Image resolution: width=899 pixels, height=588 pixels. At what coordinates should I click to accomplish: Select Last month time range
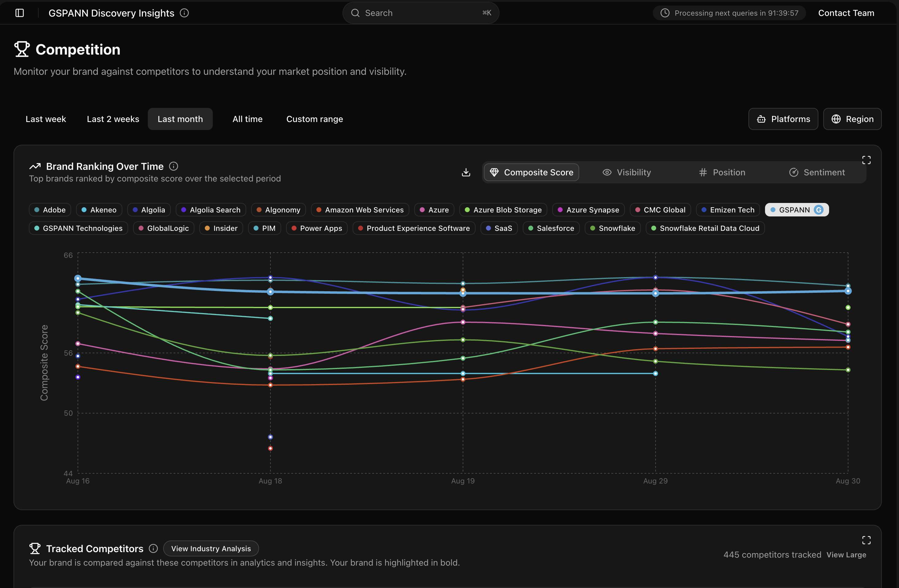pyautogui.click(x=180, y=119)
